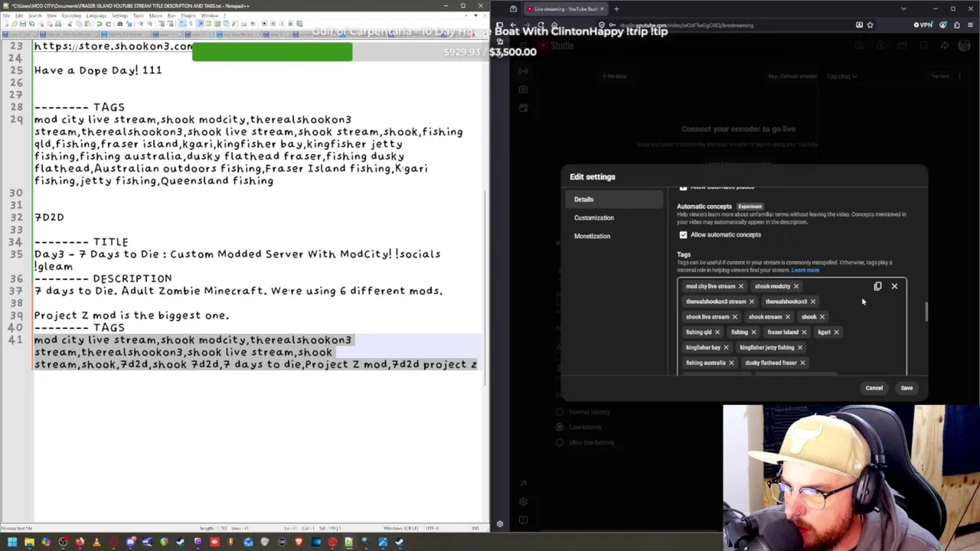Remove the 'shook modcity' tag
This screenshot has height=551, width=980.
coord(795,286)
